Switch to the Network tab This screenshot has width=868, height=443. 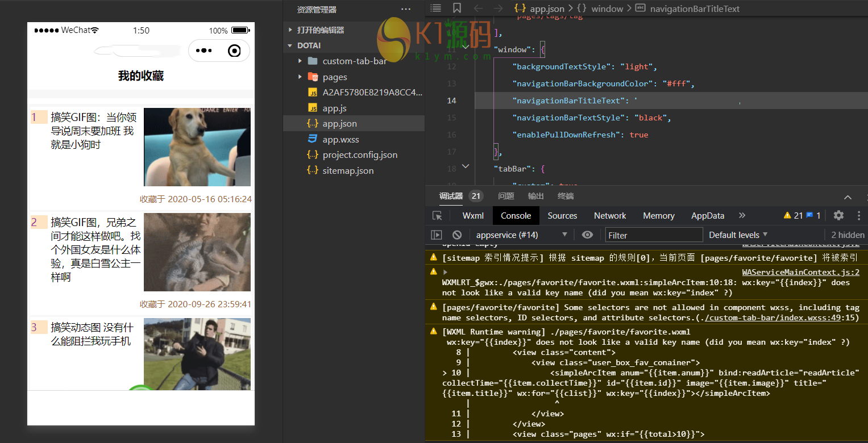(x=610, y=216)
